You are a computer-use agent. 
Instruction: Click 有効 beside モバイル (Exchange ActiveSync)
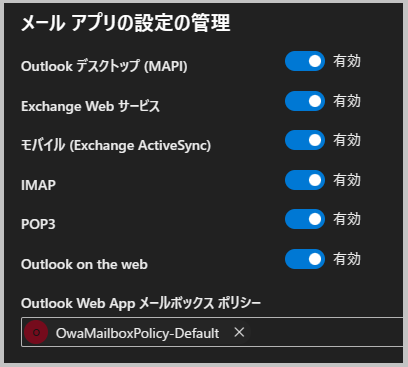click(347, 140)
